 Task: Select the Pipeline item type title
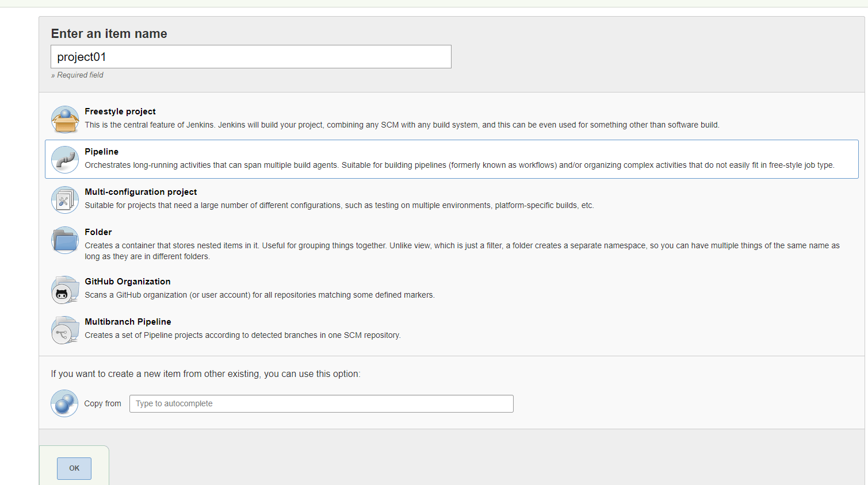click(x=102, y=152)
